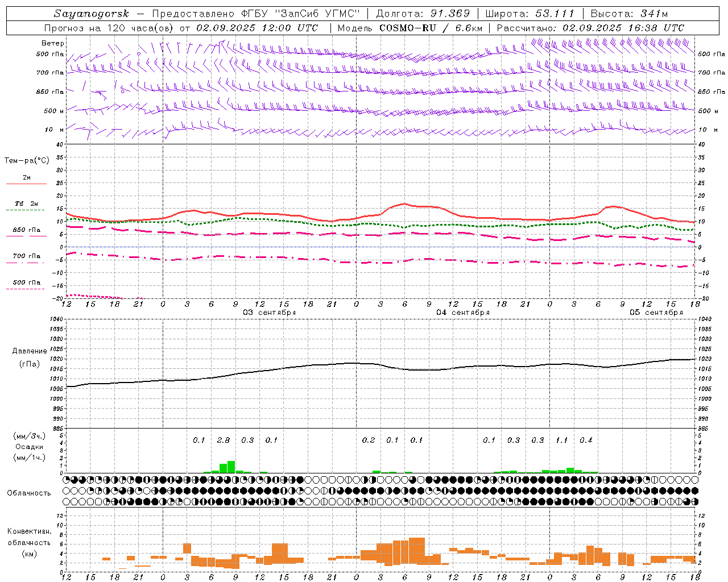
Task: Click the '1.1' three-hour precipitation value
Action: point(561,440)
